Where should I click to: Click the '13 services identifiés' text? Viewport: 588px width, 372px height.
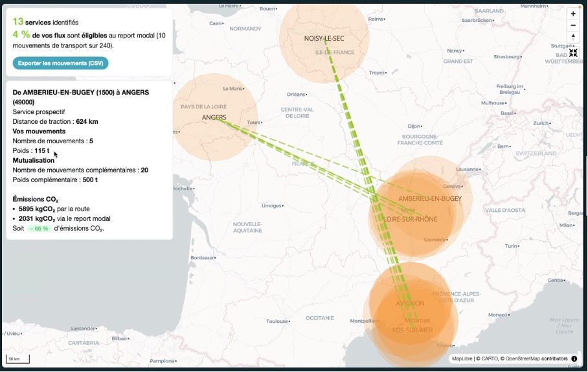45,22
